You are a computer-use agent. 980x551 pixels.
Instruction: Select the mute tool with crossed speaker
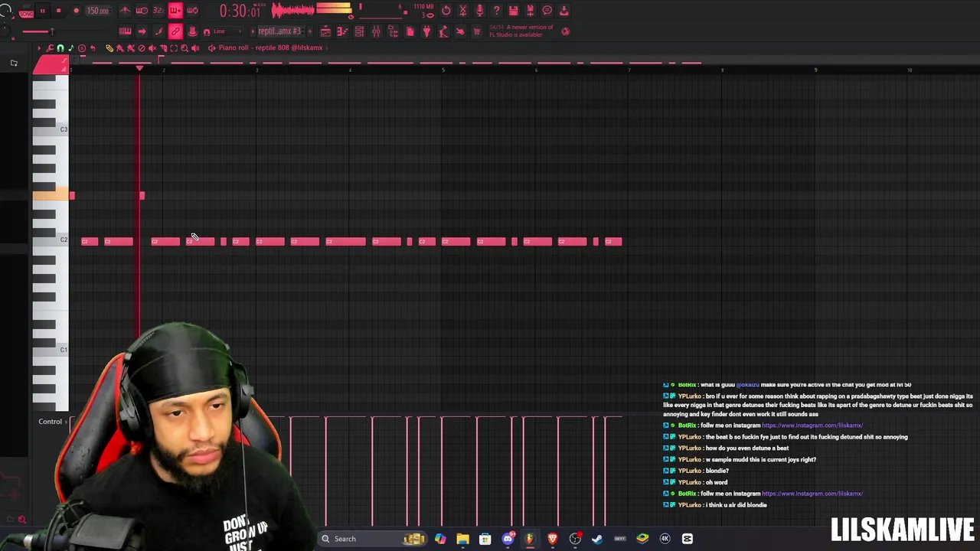[152, 48]
